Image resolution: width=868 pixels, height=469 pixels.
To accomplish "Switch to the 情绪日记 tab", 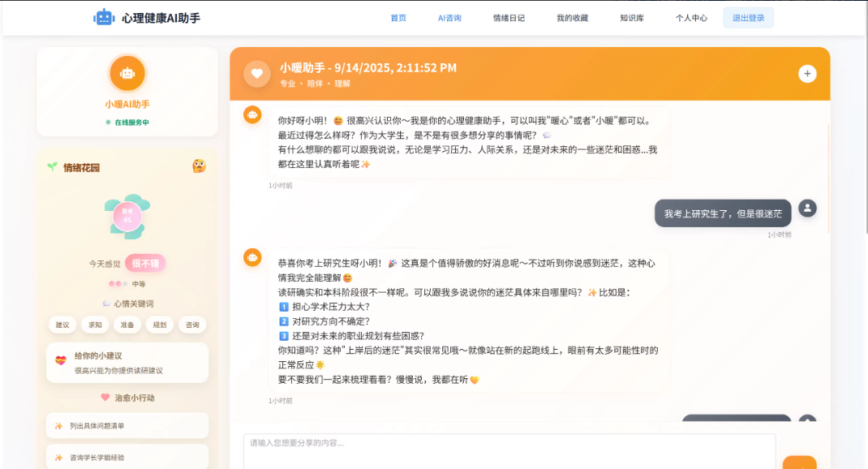I will [510, 16].
